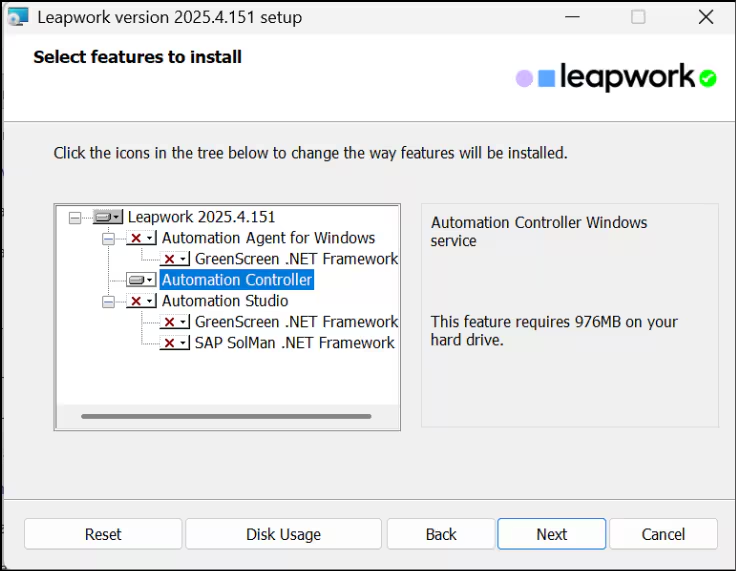Click Automation Agent for Windows feature icon
Image resolution: width=736 pixels, height=571 pixels.
[141, 238]
